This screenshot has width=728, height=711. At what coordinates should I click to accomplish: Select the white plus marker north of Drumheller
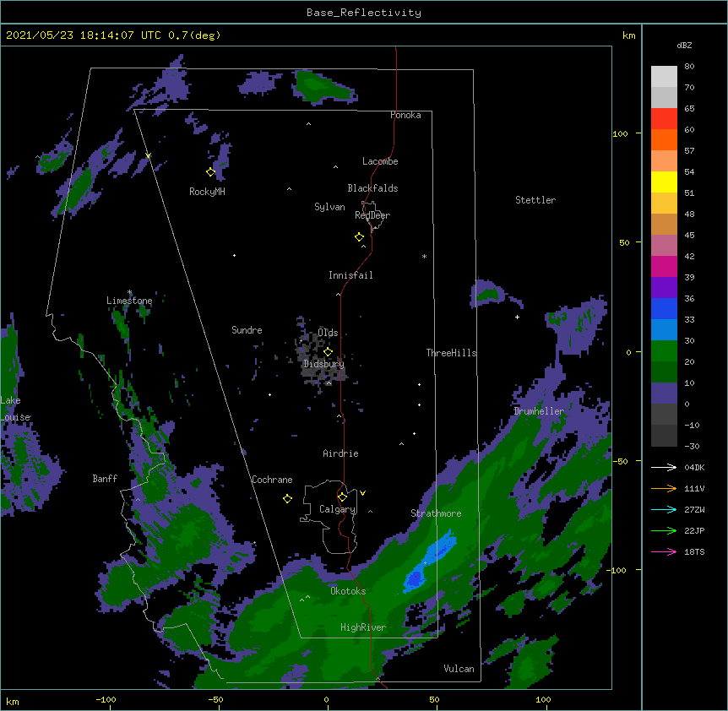(x=517, y=317)
